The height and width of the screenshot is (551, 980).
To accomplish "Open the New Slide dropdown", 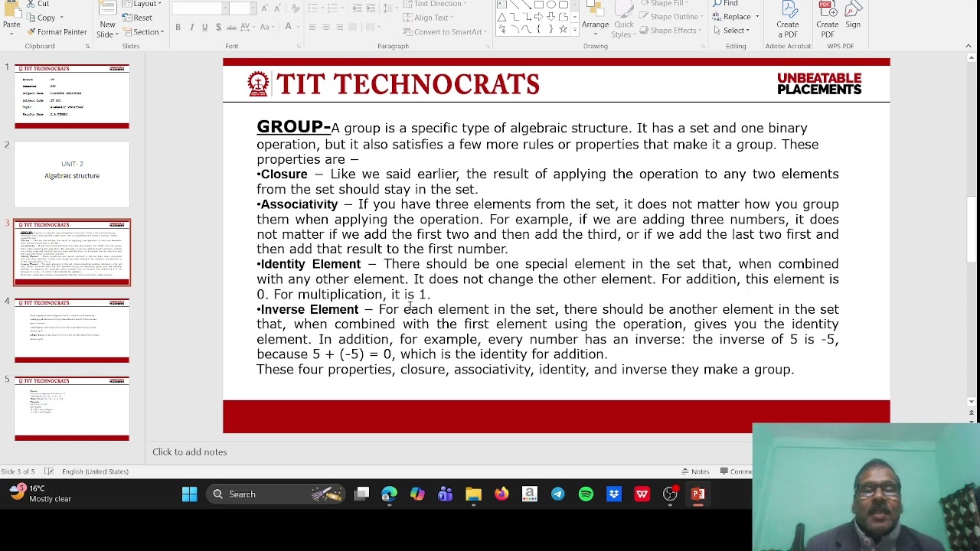I will (x=107, y=30).
